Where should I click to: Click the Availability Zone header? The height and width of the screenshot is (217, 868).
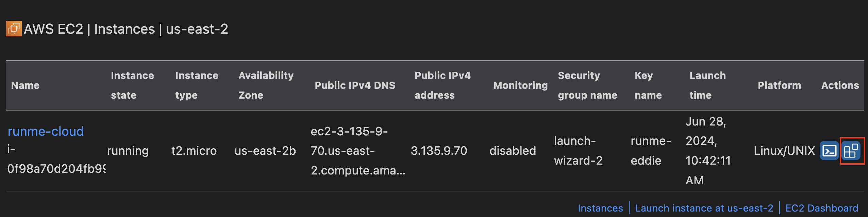(x=266, y=85)
